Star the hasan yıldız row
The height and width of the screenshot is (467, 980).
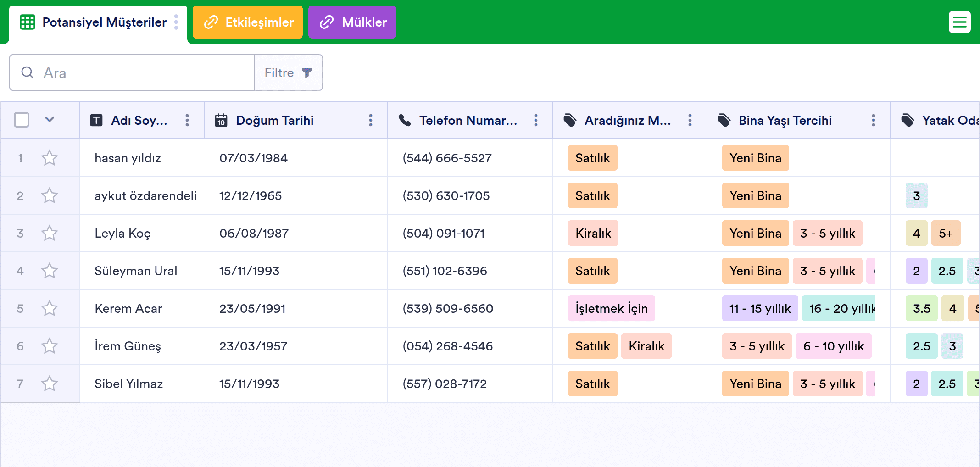coord(50,158)
